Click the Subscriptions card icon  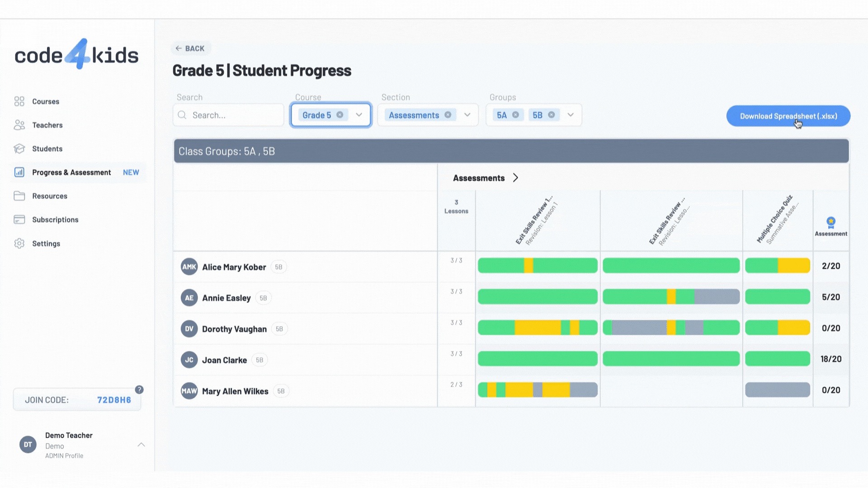pyautogui.click(x=19, y=220)
